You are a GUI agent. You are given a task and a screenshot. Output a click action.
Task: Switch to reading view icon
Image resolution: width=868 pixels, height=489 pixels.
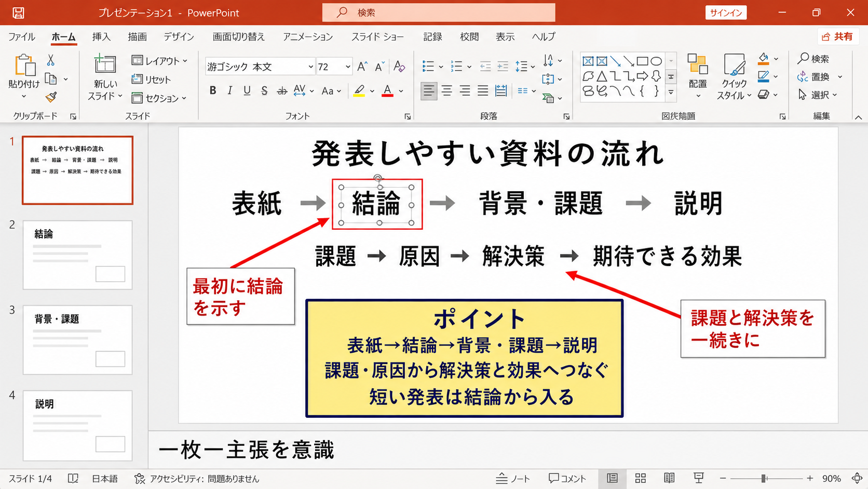tap(669, 478)
